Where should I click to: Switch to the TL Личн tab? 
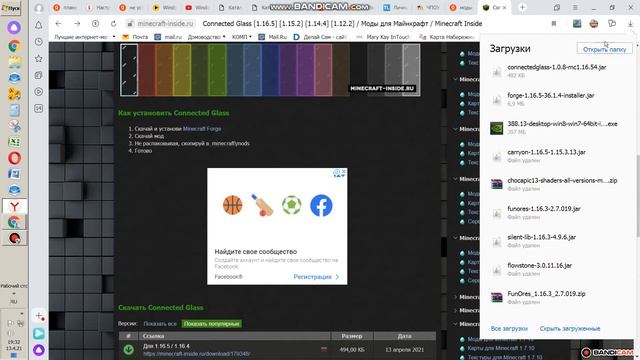click(396, 7)
